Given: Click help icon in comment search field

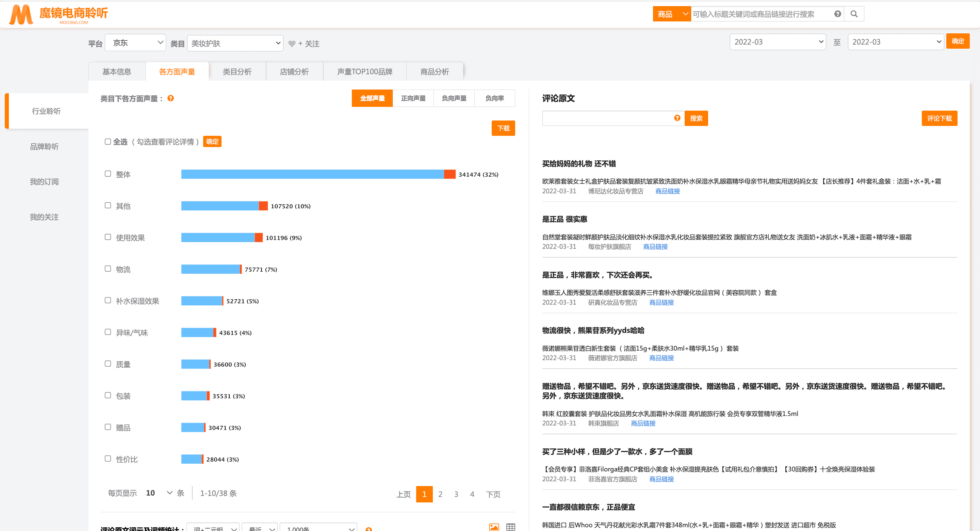Looking at the screenshot, I should 677,118.
